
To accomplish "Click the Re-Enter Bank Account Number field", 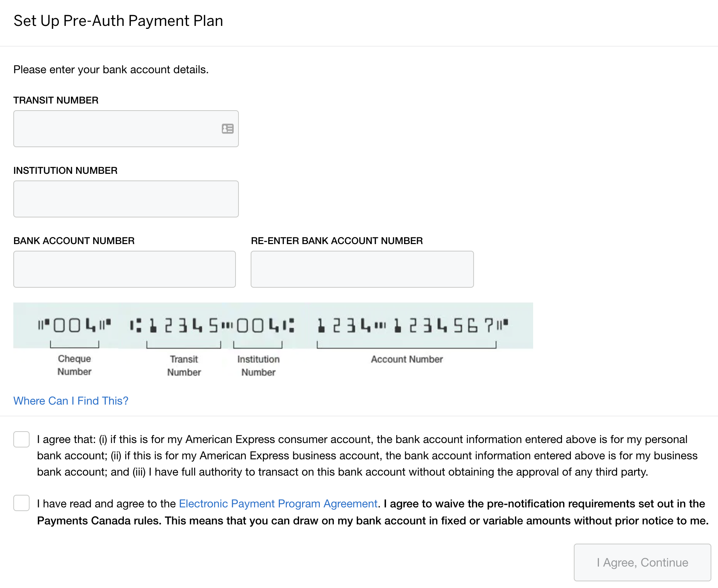I will click(362, 269).
